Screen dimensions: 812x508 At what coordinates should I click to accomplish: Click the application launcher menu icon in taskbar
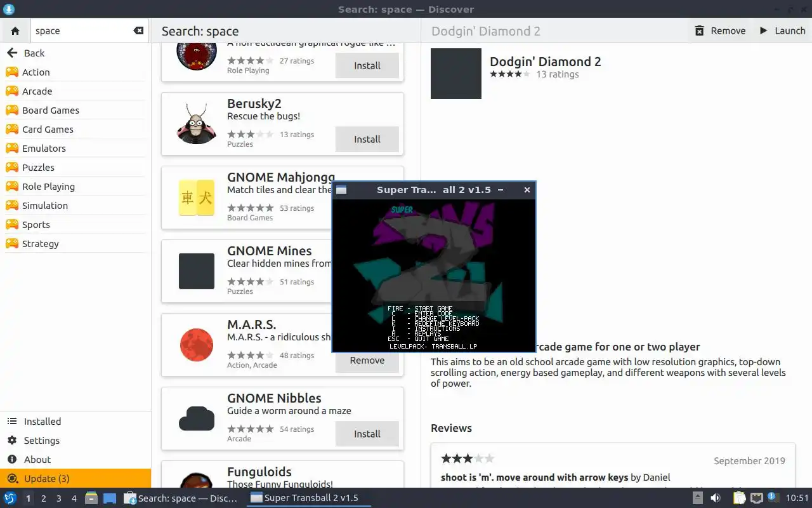click(x=10, y=498)
